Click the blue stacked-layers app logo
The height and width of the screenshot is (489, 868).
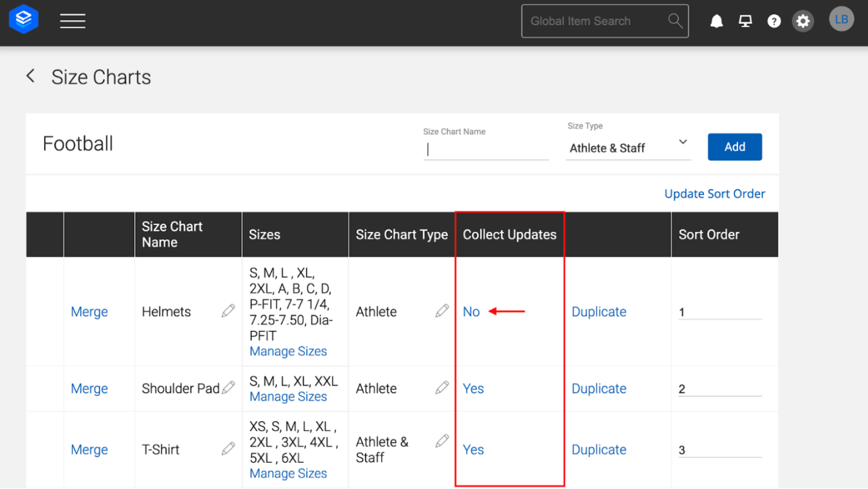(24, 20)
